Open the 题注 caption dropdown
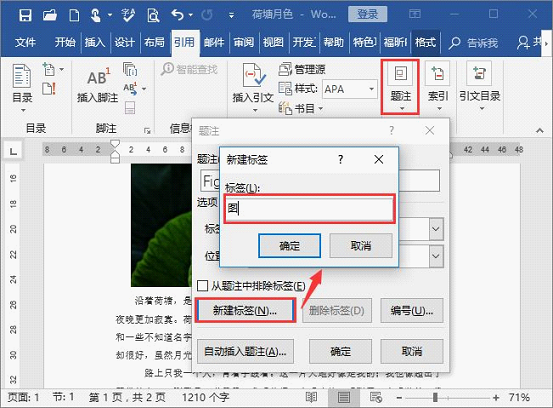553x408 pixels. pos(400,87)
